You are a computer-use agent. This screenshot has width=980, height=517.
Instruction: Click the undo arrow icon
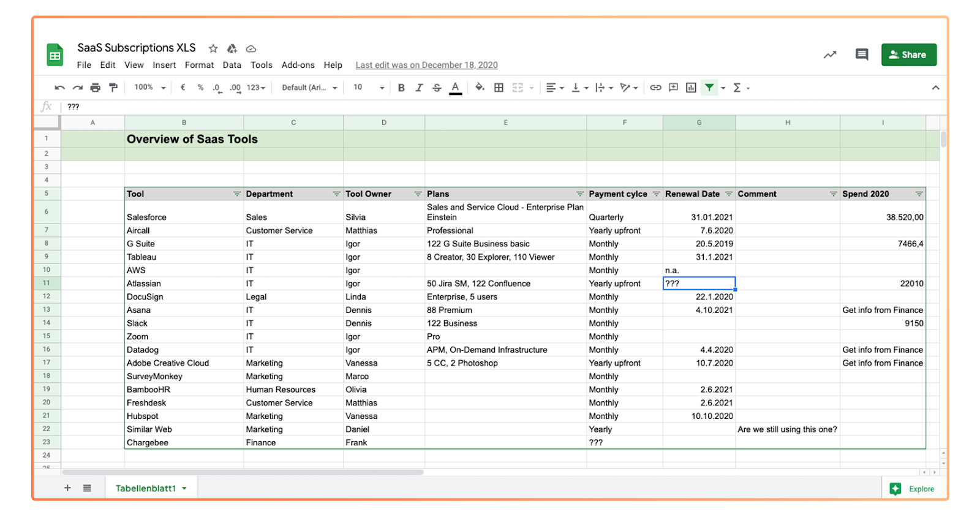tap(59, 88)
